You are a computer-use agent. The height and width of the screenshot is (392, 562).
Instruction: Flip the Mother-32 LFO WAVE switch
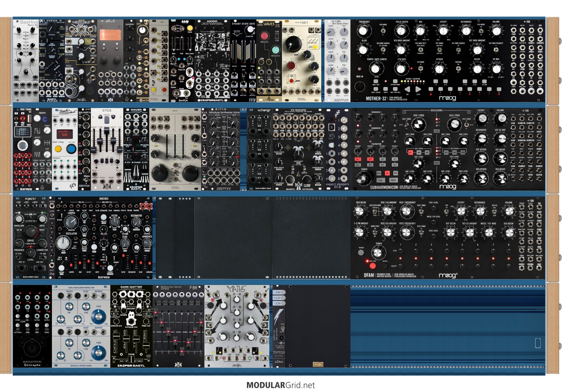421,68
